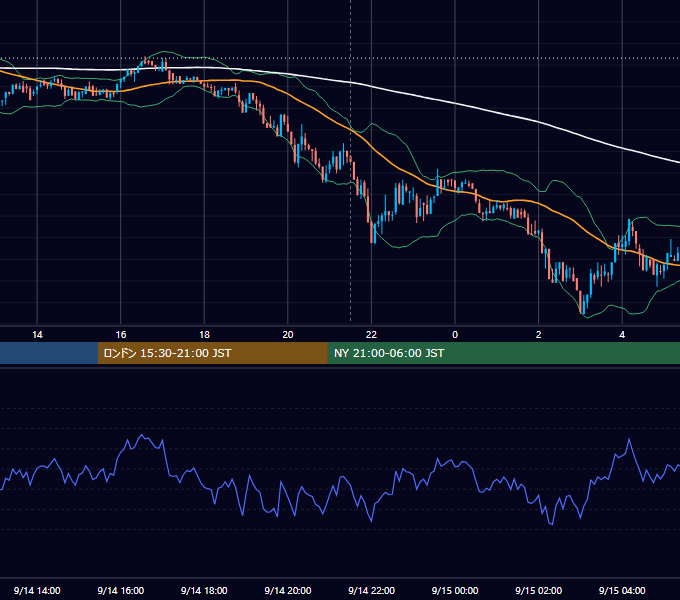Click the 9/15 04:00 time label
Image resolution: width=680 pixels, height=600 pixels.
point(622,590)
